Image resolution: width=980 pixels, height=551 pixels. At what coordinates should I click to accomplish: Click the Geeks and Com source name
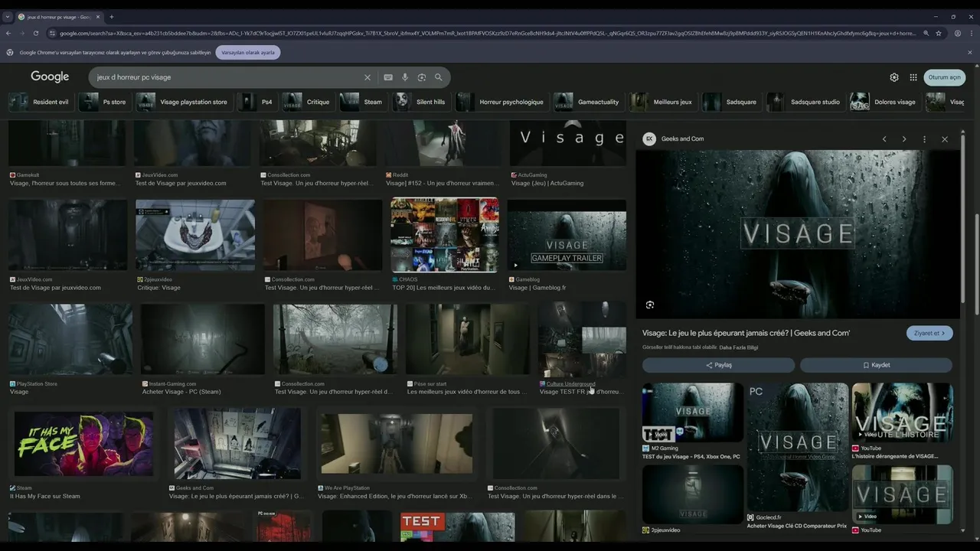pos(682,139)
